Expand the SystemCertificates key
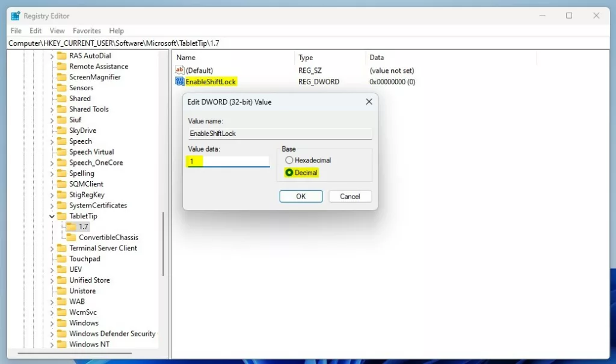Image resolution: width=616 pixels, height=364 pixels. [52, 206]
